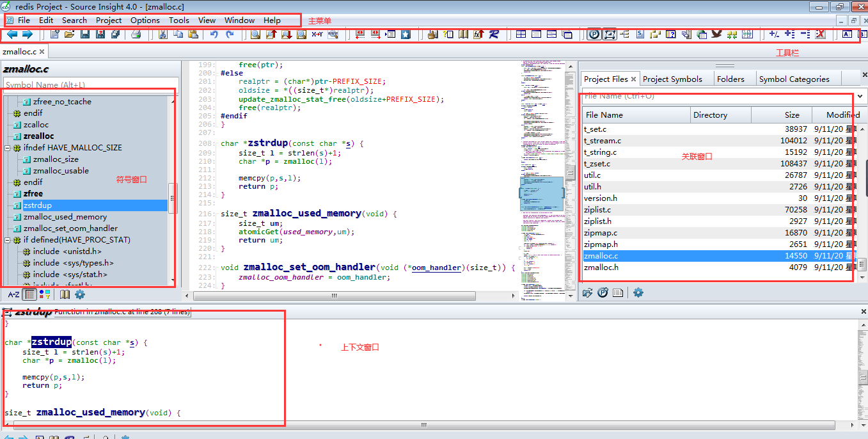Sort files by the Size column
Viewport: 868px width, 439px height.
click(782, 115)
